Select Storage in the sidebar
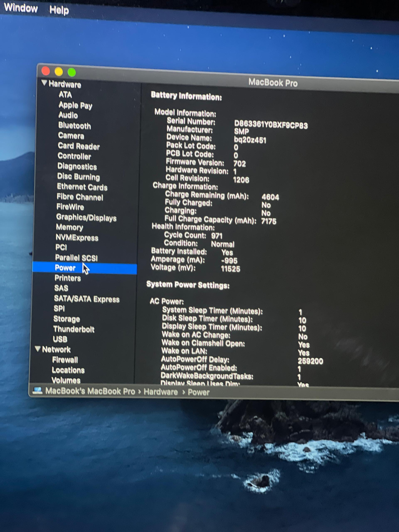The image size is (399, 532). tap(67, 319)
